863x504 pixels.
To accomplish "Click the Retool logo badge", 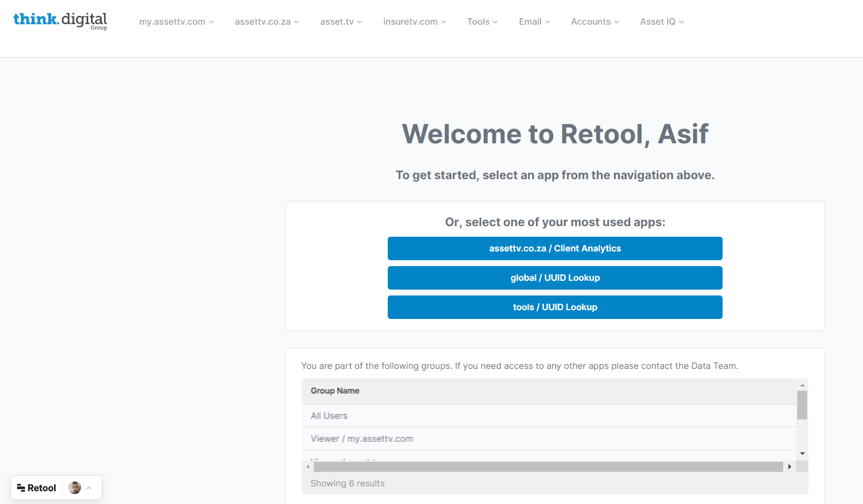I will click(36, 488).
